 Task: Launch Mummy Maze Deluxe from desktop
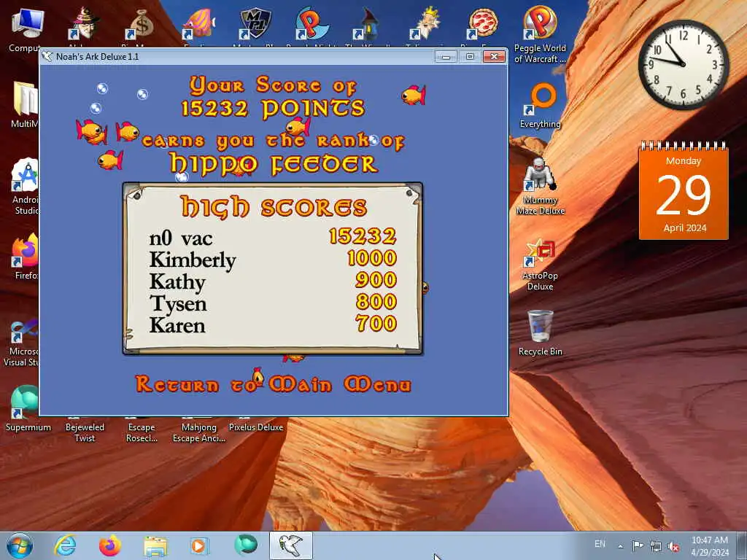pyautogui.click(x=540, y=186)
